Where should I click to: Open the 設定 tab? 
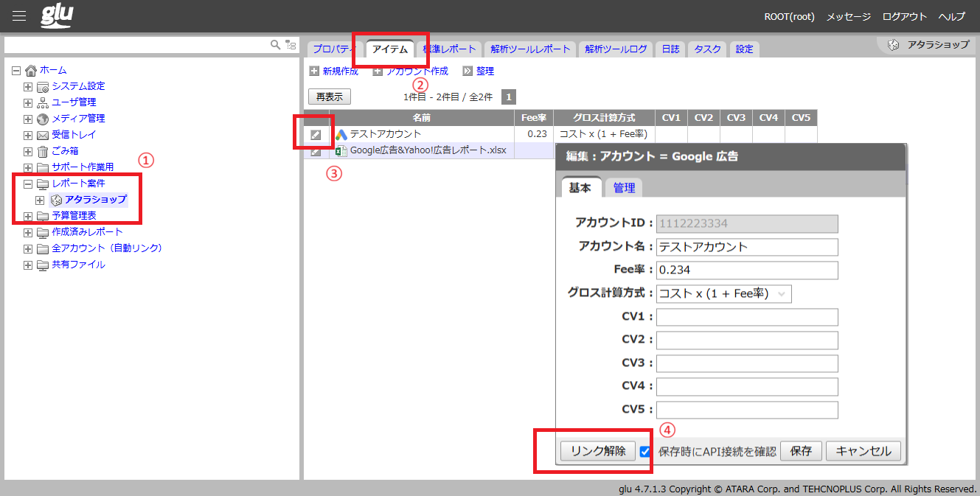(x=745, y=49)
